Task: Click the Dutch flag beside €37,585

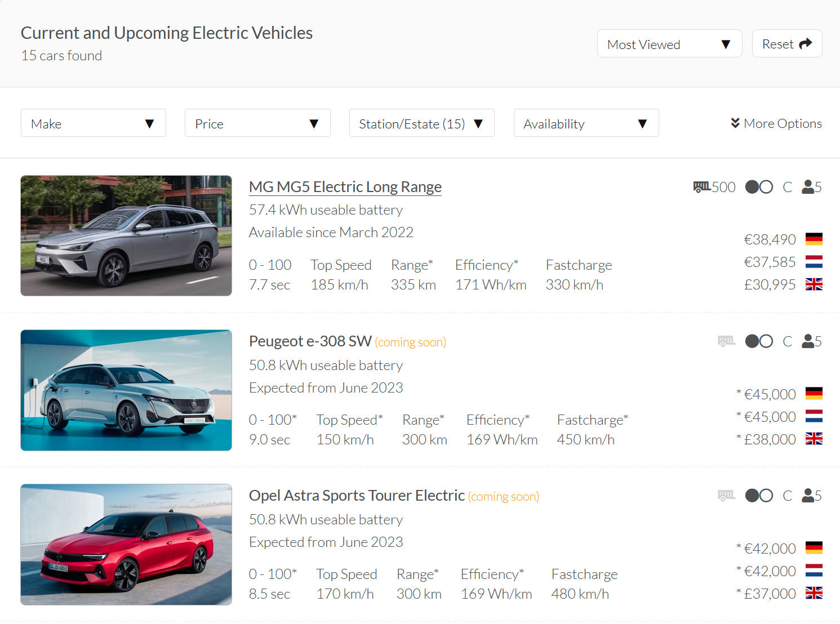Action: click(x=814, y=262)
